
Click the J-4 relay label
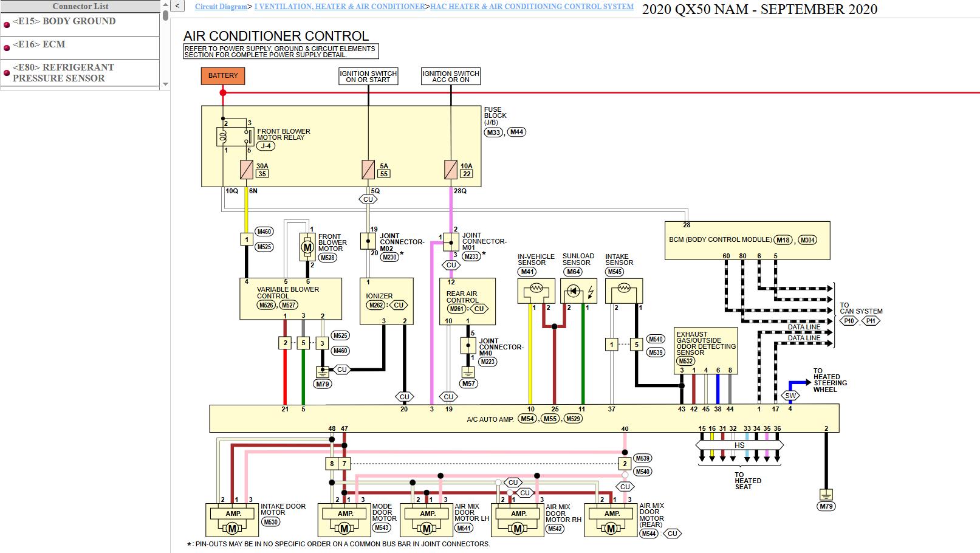[266, 146]
